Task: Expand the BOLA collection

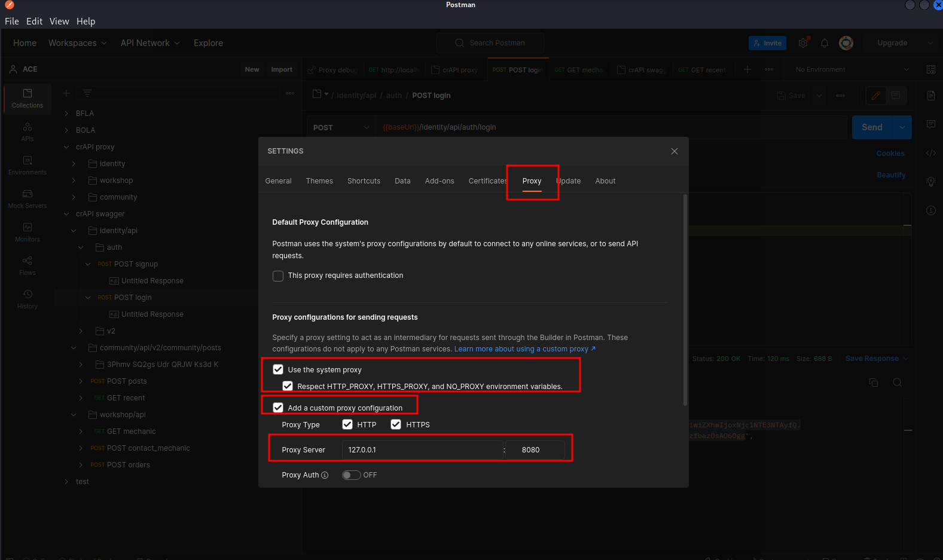Action: click(x=66, y=130)
